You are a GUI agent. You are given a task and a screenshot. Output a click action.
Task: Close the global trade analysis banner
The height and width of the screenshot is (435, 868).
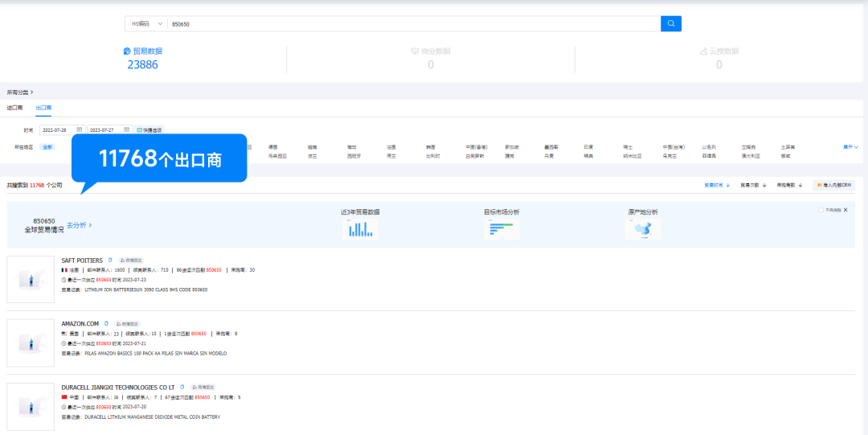point(845,210)
